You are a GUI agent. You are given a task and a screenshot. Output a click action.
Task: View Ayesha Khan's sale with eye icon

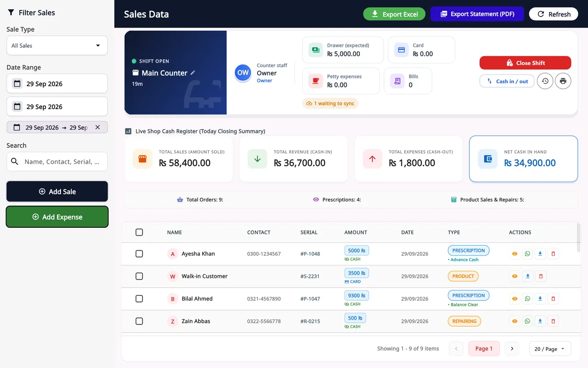[x=514, y=253]
